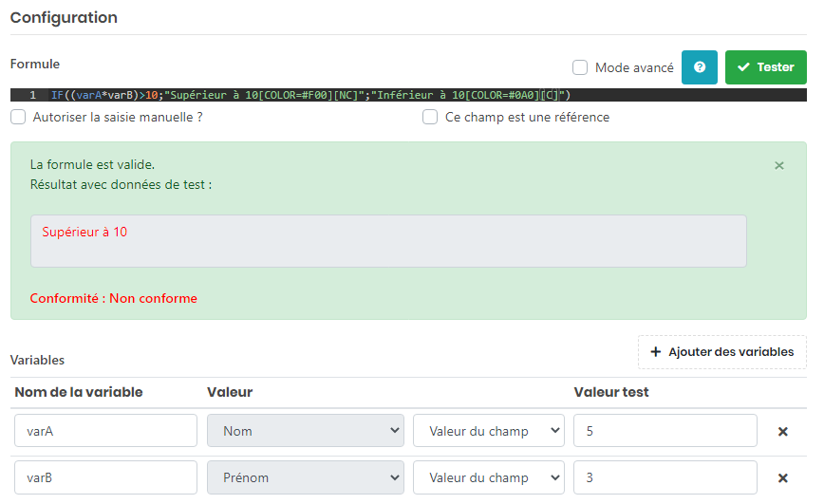Enable the Mode avancé checkbox
The width and height of the screenshot is (824, 504).
pyautogui.click(x=580, y=67)
